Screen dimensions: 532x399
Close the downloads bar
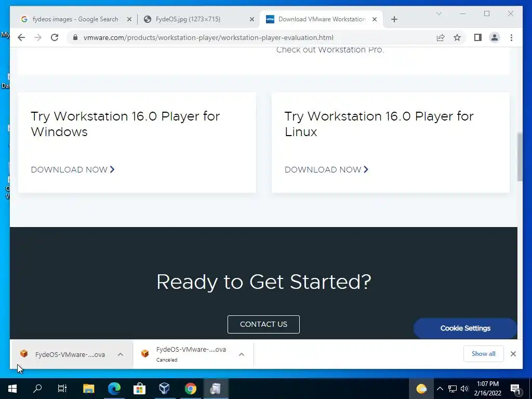(513, 354)
